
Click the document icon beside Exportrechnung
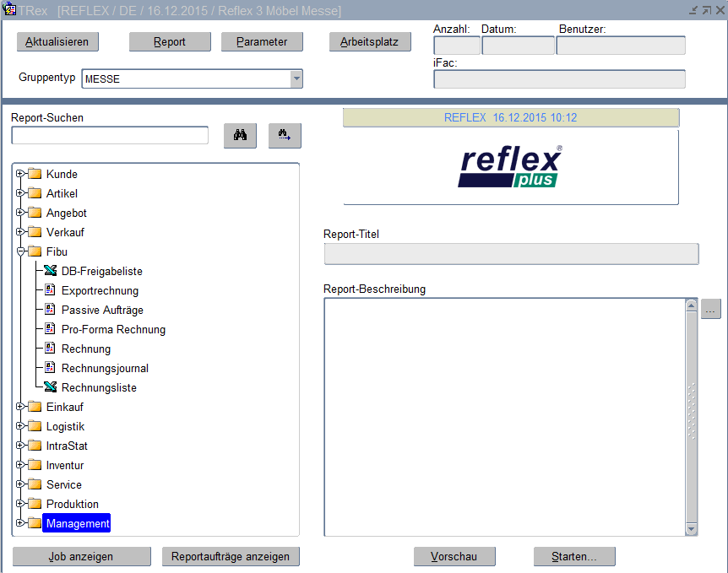(50, 290)
